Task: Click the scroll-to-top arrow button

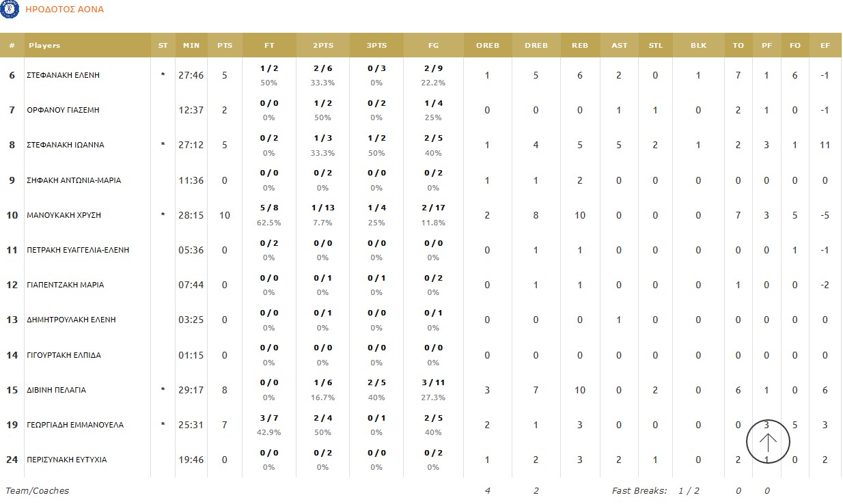Action: pos(768,442)
